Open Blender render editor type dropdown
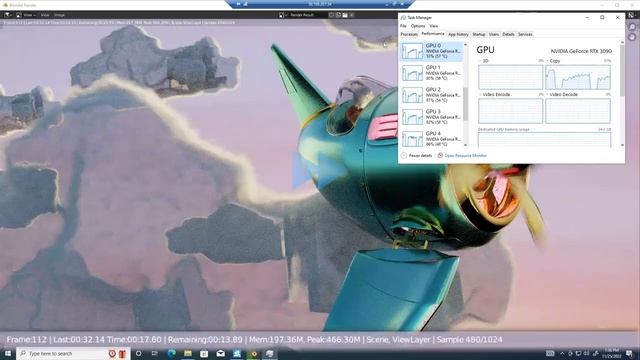Image resolution: width=640 pixels, height=360 pixels. (7, 15)
